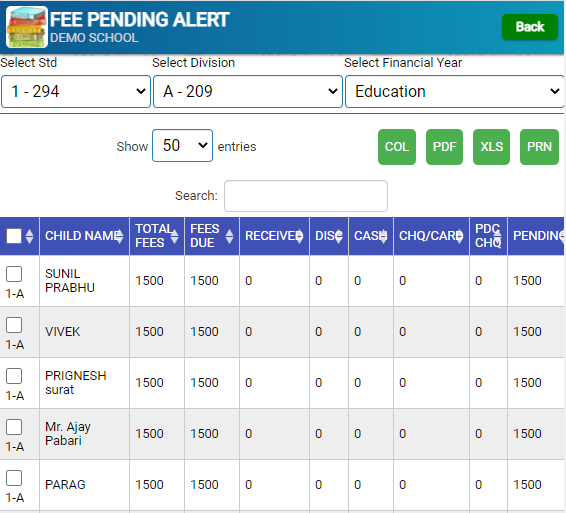The image size is (566, 513).
Task: Sort table by PDC CHQ column
Action: click(488, 236)
